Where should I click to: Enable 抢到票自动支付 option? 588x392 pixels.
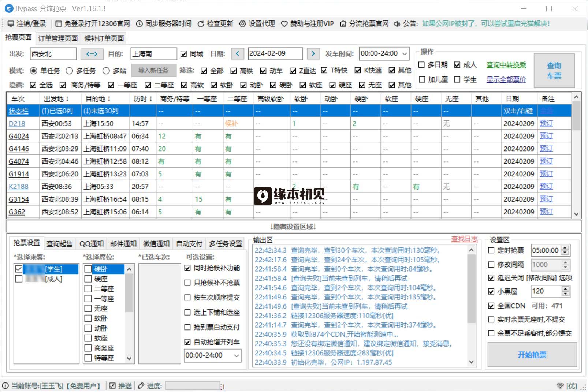tap(187, 327)
